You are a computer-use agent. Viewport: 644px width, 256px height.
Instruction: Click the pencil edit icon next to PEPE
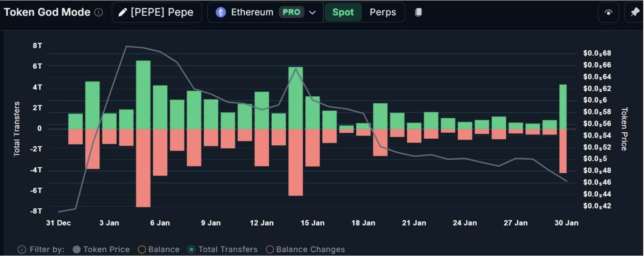click(x=122, y=12)
